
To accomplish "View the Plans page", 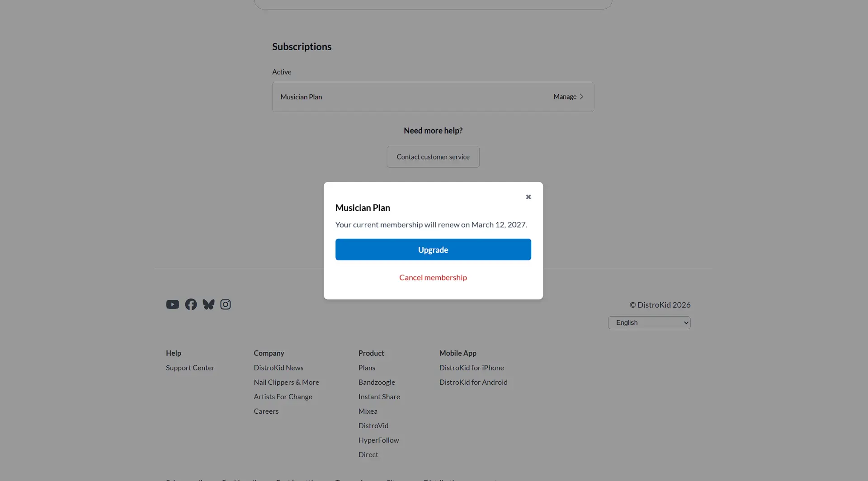I will [x=367, y=368].
